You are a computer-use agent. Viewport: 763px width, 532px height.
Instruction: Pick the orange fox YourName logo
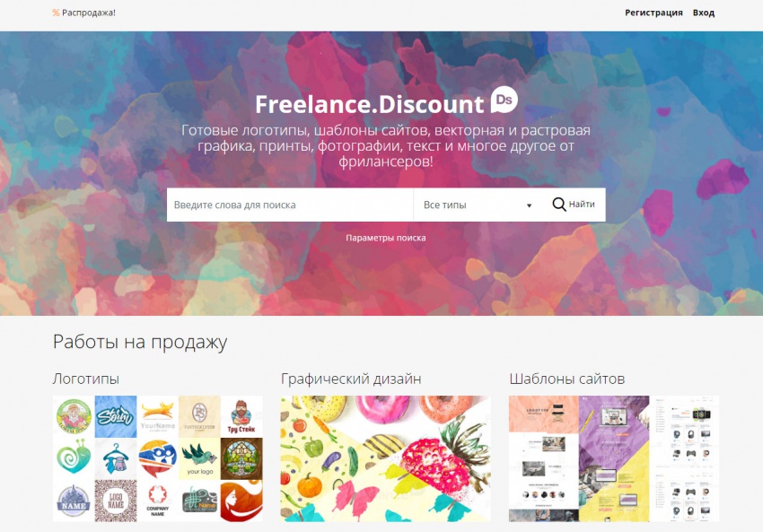158,416
